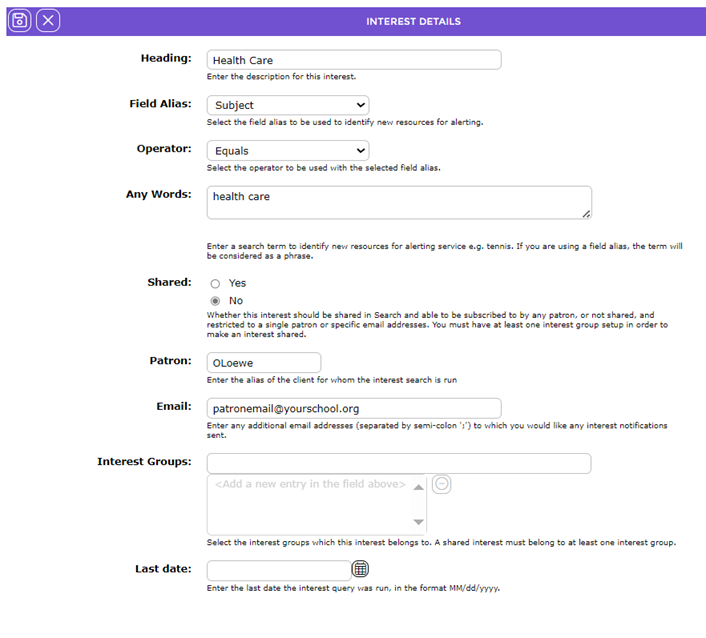Click the Interest Groups entry field
Screen dimensions: 706x638
(x=399, y=464)
